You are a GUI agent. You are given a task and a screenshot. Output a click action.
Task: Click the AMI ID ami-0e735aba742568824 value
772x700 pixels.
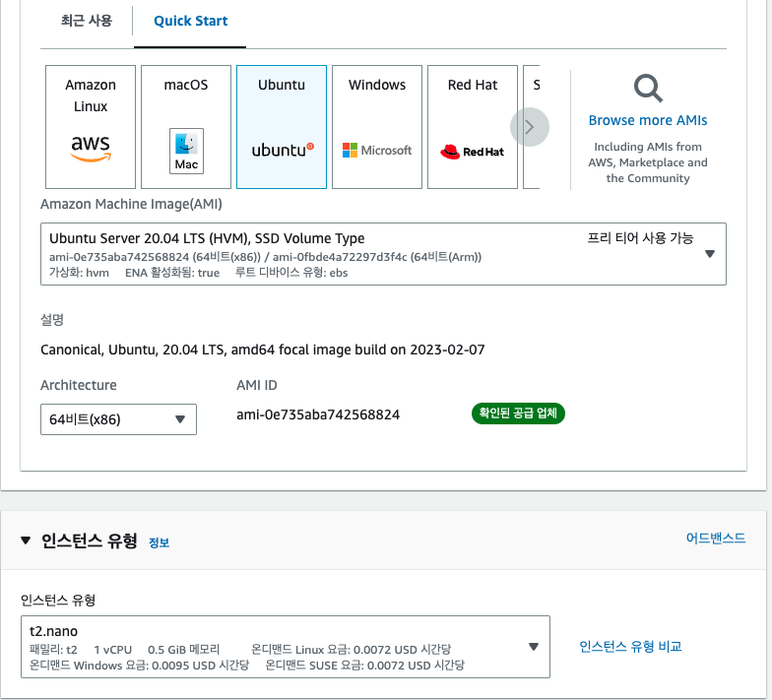tap(318, 415)
